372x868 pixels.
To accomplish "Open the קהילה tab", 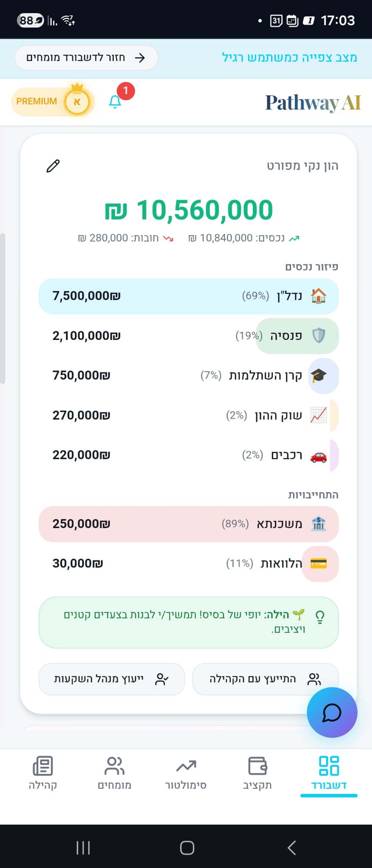I will (x=43, y=773).
